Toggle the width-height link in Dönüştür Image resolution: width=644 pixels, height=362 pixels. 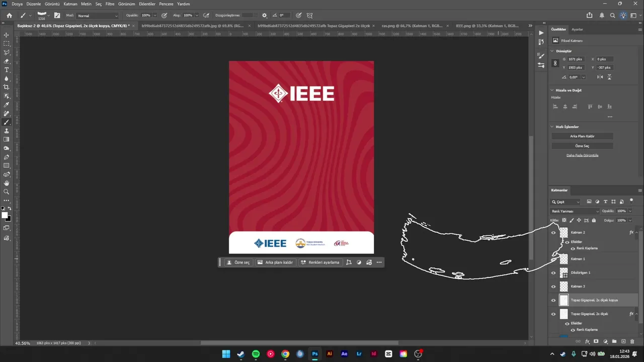555,63
